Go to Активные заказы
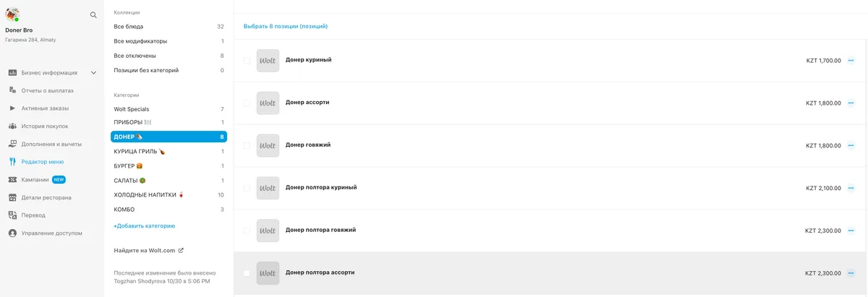 tap(45, 108)
